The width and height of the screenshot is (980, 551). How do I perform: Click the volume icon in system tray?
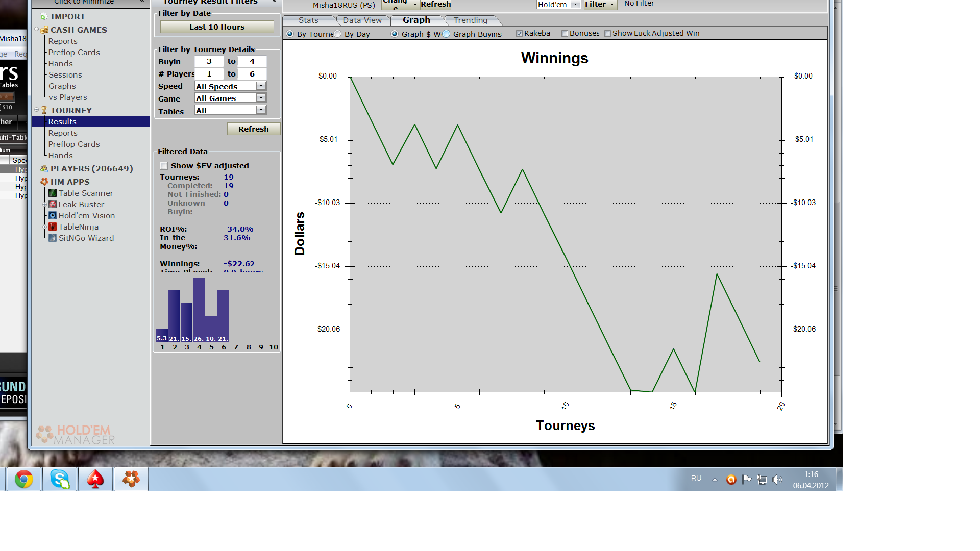coord(777,479)
